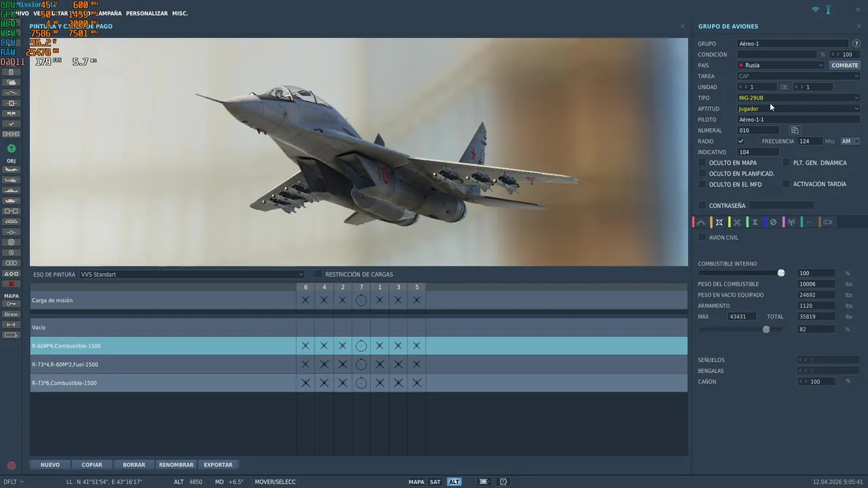Open the radio antenna tab icon
The width and height of the screenshot is (868, 488).
coord(791,222)
